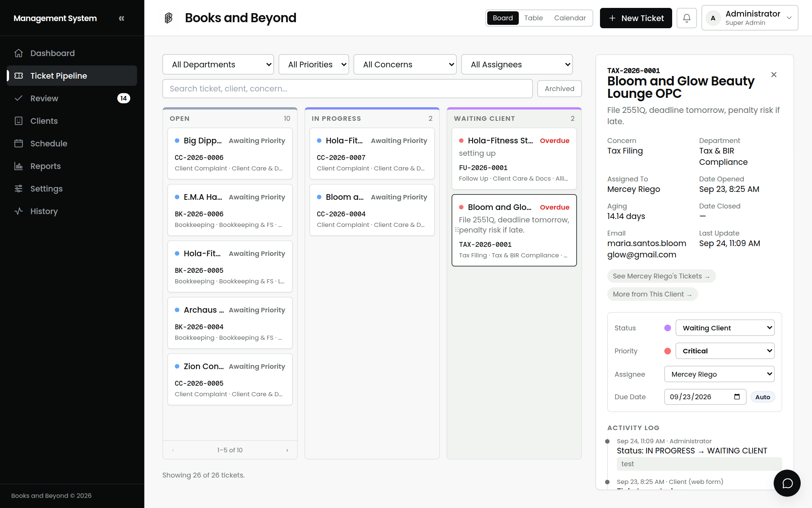812x508 pixels.
Task: Open the Clients sidebar icon
Action: tap(19, 121)
